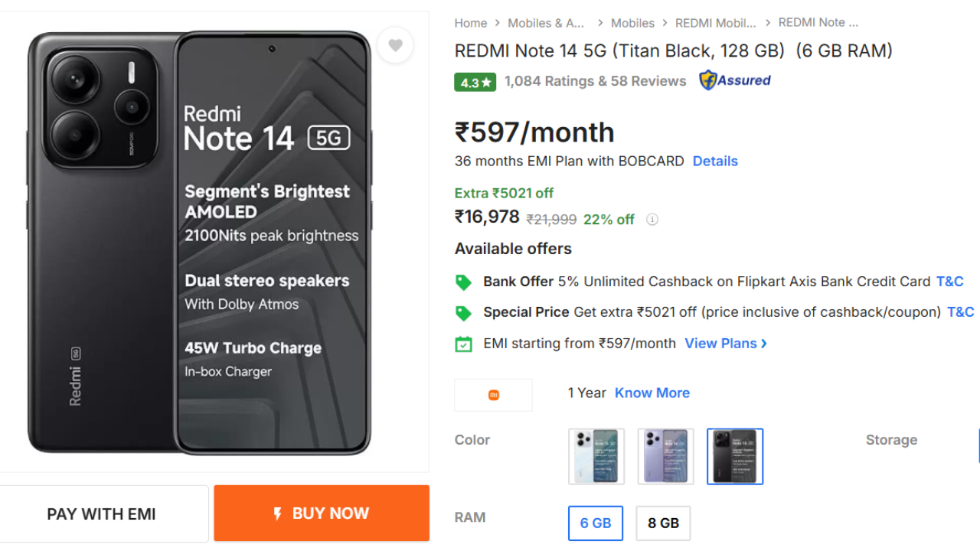980x551 pixels.
Task: Open the BOBCARD EMI Details link
Action: coord(714,161)
